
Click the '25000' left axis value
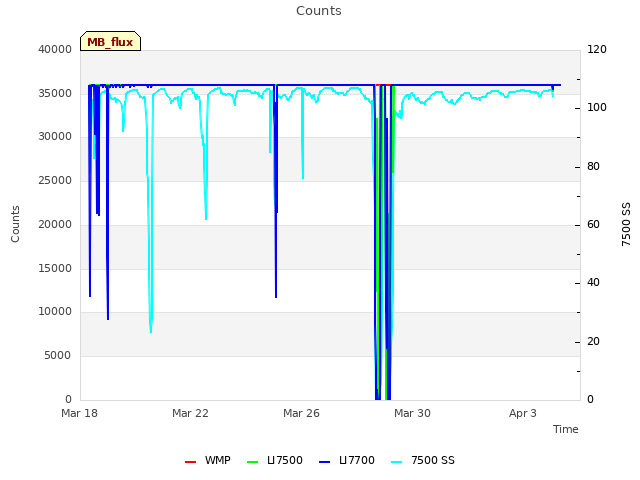click(55, 180)
